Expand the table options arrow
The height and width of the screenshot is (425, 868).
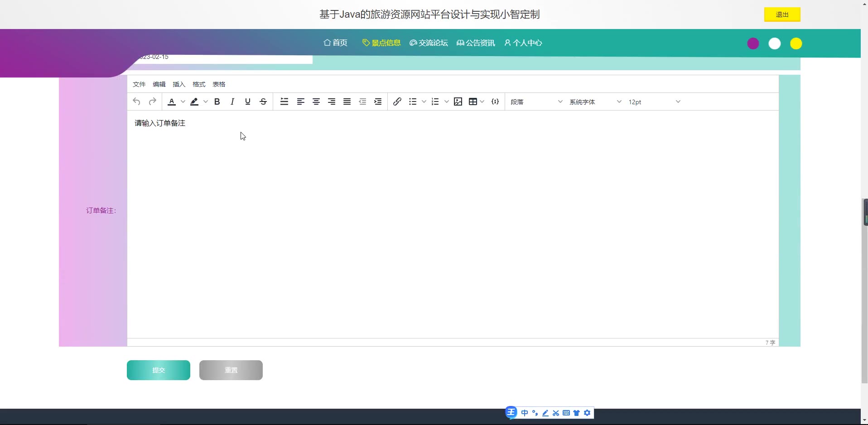tap(482, 101)
